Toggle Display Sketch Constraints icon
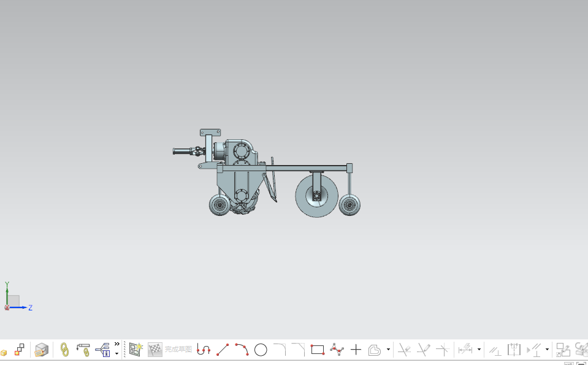This screenshot has width=588, height=365. point(534,350)
